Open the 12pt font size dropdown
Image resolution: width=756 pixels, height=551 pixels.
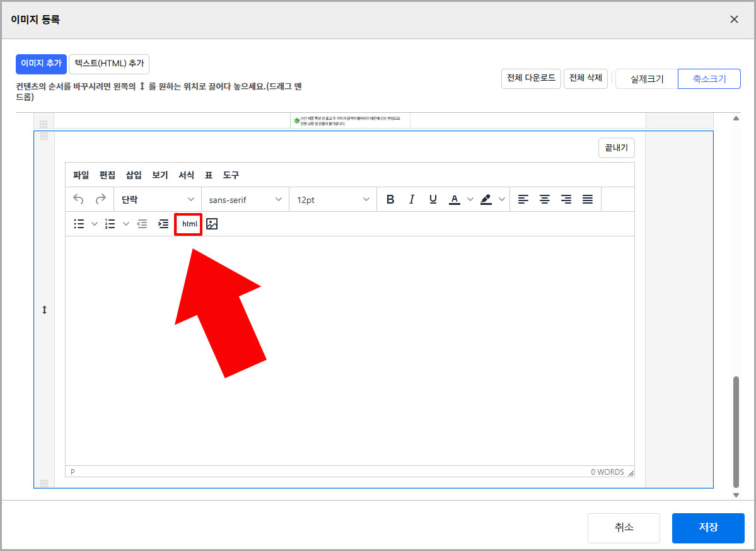[332, 199]
